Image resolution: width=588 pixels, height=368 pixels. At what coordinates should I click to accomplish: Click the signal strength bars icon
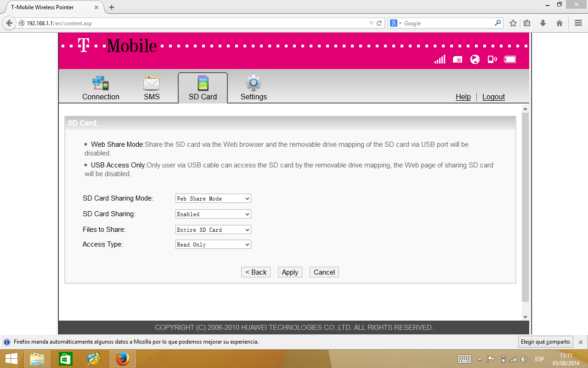440,59
